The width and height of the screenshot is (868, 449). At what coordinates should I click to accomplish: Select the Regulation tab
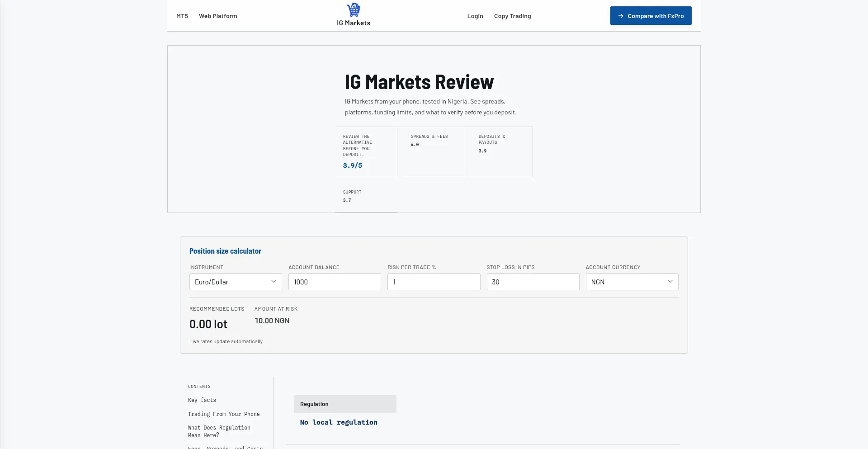point(345,404)
